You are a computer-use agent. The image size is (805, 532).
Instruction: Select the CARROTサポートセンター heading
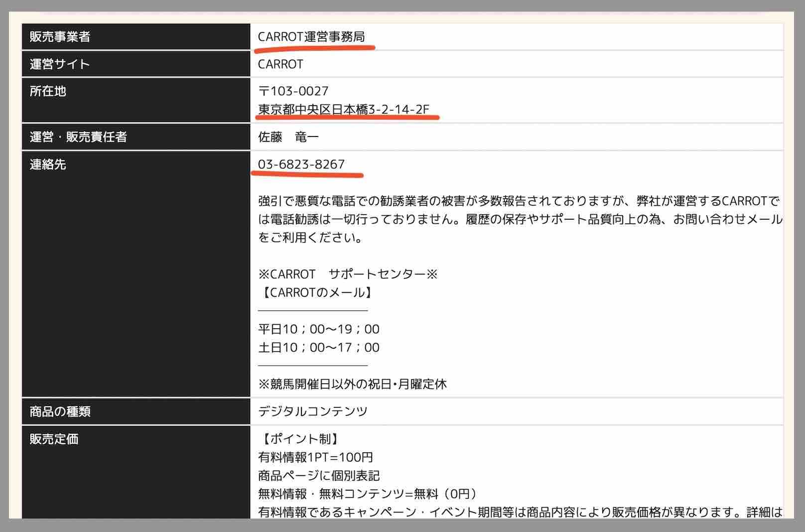click(347, 273)
